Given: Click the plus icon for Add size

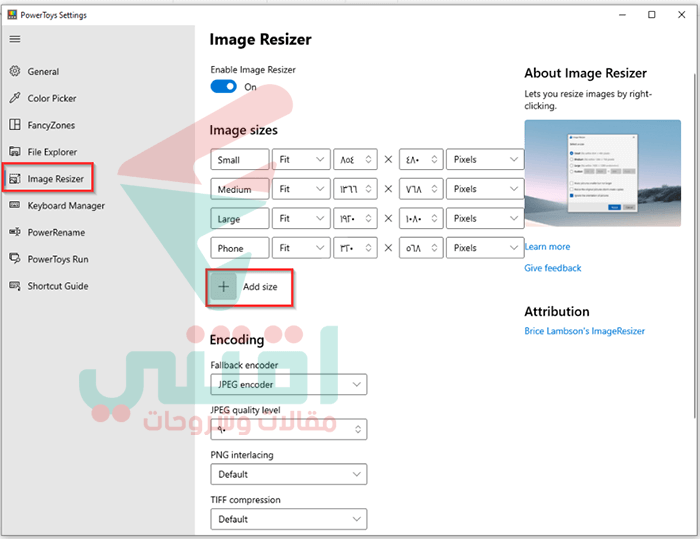Looking at the screenshot, I should pos(224,287).
